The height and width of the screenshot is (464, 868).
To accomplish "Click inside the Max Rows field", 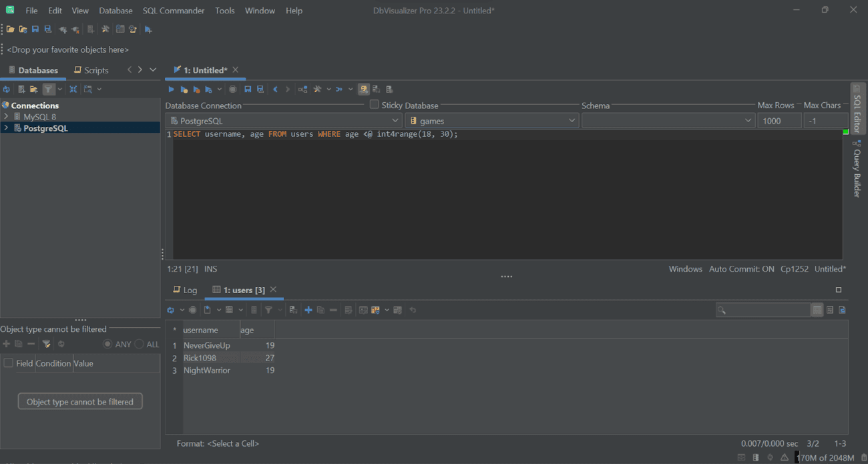I will pyautogui.click(x=779, y=120).
